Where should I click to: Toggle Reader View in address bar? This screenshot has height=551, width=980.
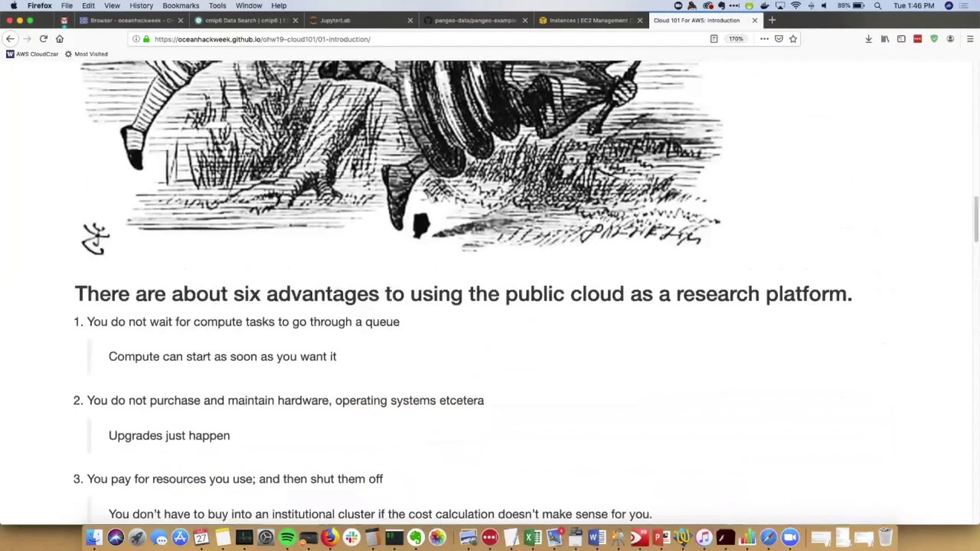click(x=714, y=39)
